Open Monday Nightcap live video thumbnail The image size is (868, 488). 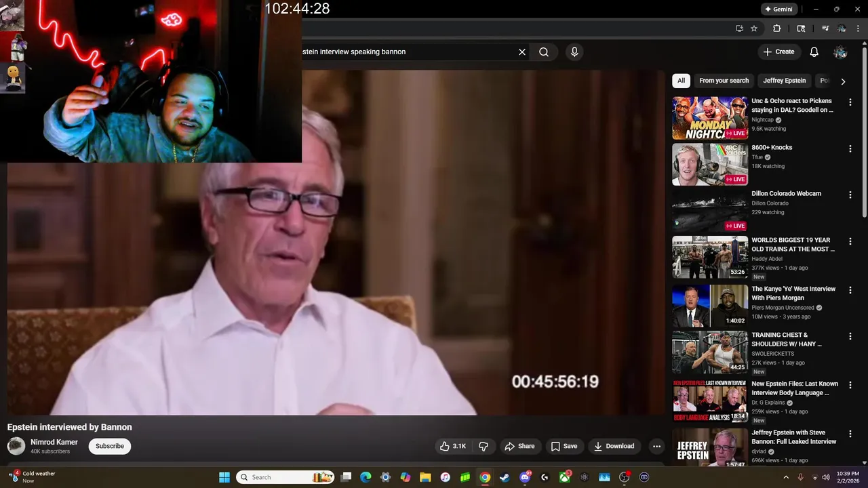tap(710, 118)
